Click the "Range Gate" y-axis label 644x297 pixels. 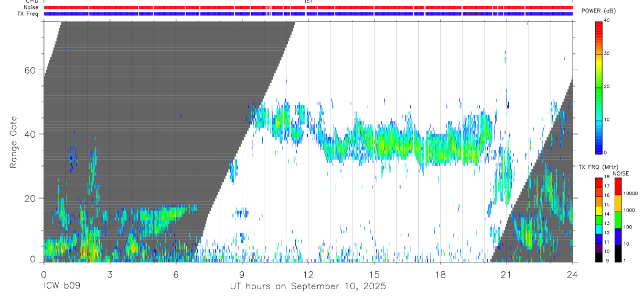(14, 142)
